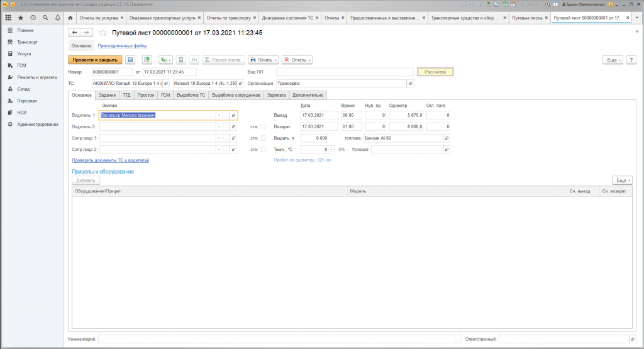Screen dimensions: 644x349
Task: Open the search magnifier in the top panel
Action: 45,18
